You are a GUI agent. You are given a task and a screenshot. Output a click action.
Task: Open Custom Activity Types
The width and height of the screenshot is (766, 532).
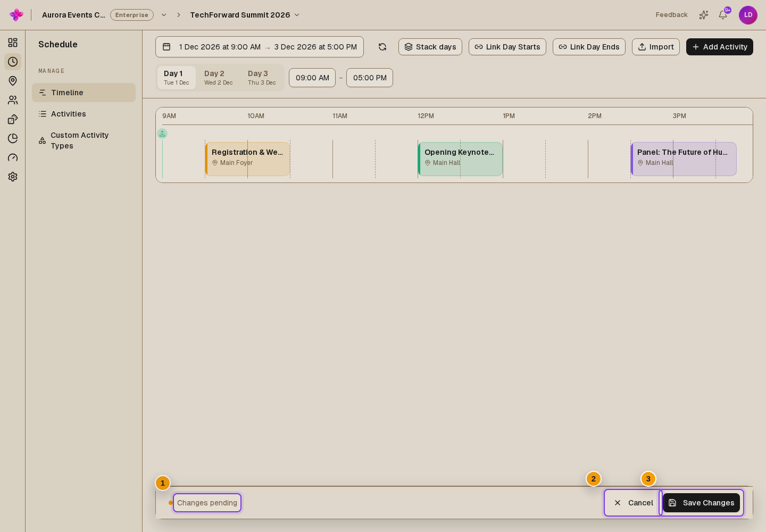(84, 140)
